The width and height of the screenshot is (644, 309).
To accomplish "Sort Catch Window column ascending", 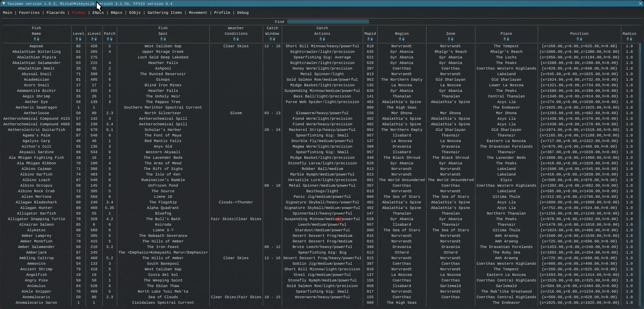I will (x=271, y=39).
